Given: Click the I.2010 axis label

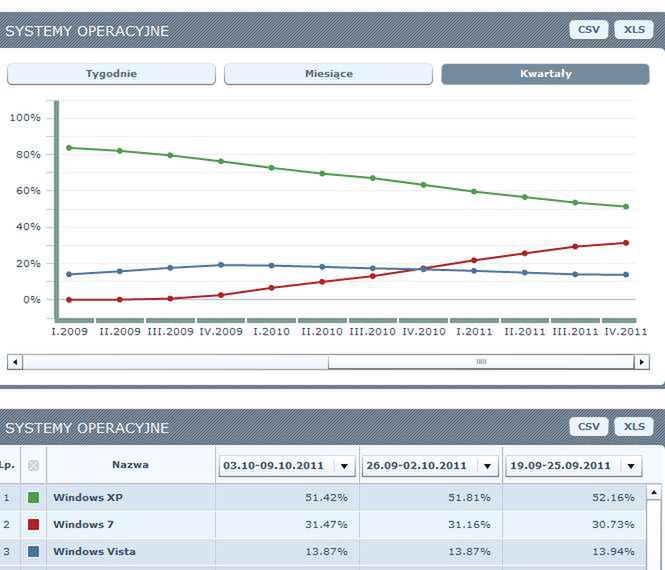Looking at the screenshot, I should pyautogui.click(x=271, y=332).
